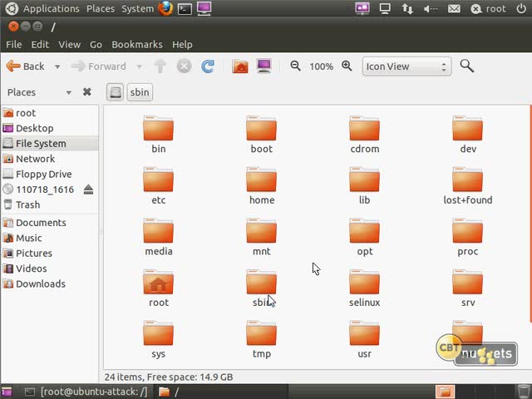532x399 pixels.
Task: Launch Firefox from the top panel
Action: (165, 9)
